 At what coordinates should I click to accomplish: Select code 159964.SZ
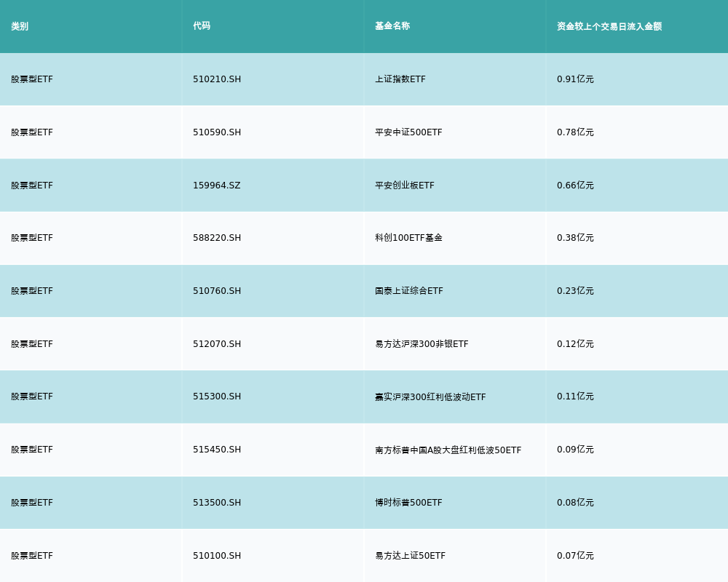point(217,186)
